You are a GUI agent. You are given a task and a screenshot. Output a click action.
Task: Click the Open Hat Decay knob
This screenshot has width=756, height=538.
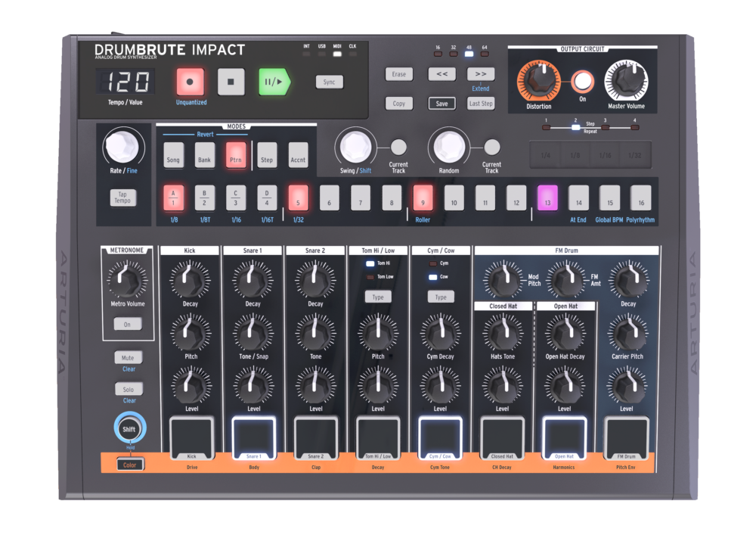coord(565,332)
